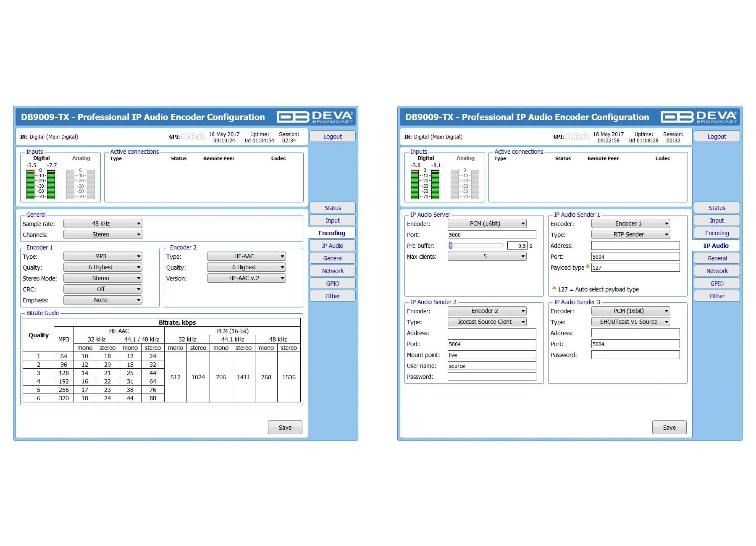
Task: Click the Payload type warning icon
Action: click(588, 266)
